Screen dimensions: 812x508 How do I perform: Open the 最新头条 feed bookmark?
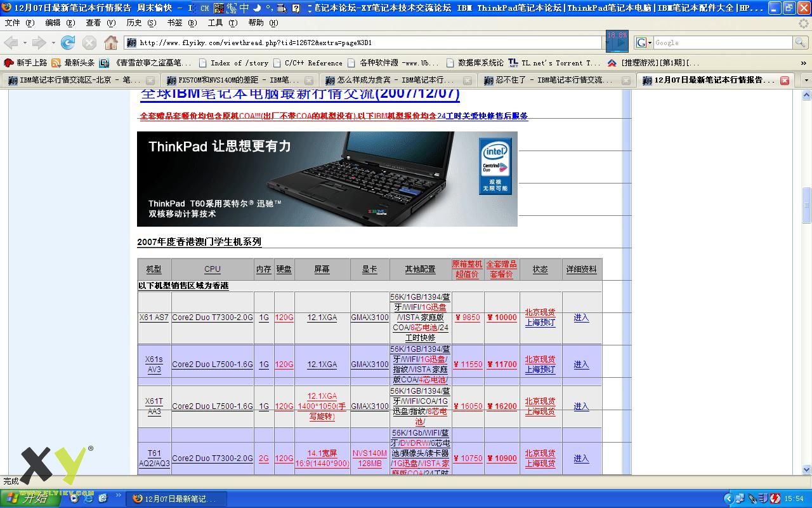pos(73,63)
